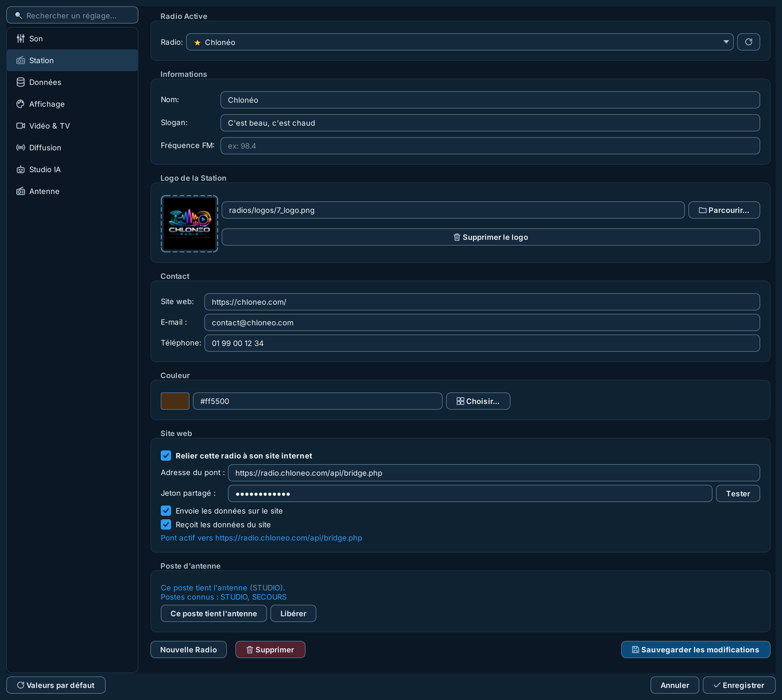Click the Jeton partagé password field
The image size is (782, 700).
pyautogui.click(x=470, y=493)
